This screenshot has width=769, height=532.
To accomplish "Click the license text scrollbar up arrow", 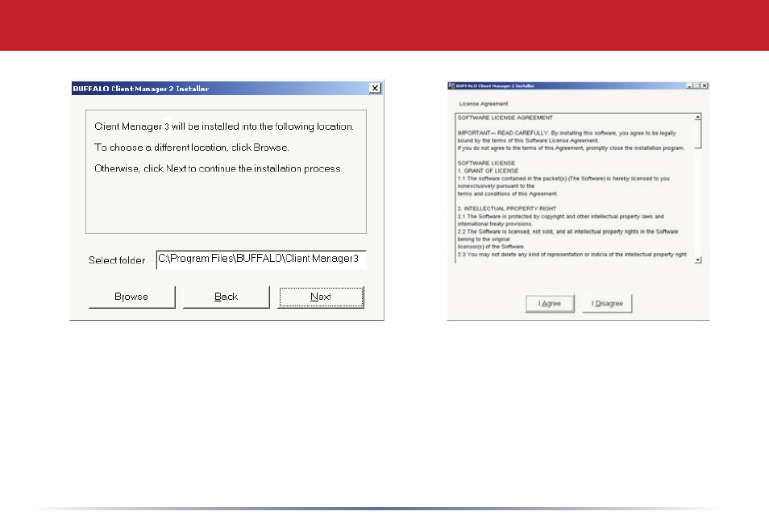I will 697,117.
